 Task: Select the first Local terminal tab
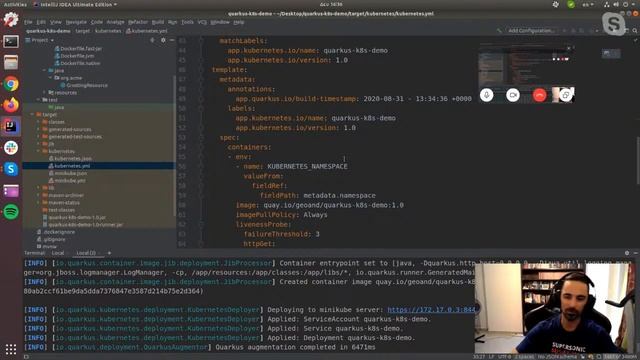pos(58,253)
